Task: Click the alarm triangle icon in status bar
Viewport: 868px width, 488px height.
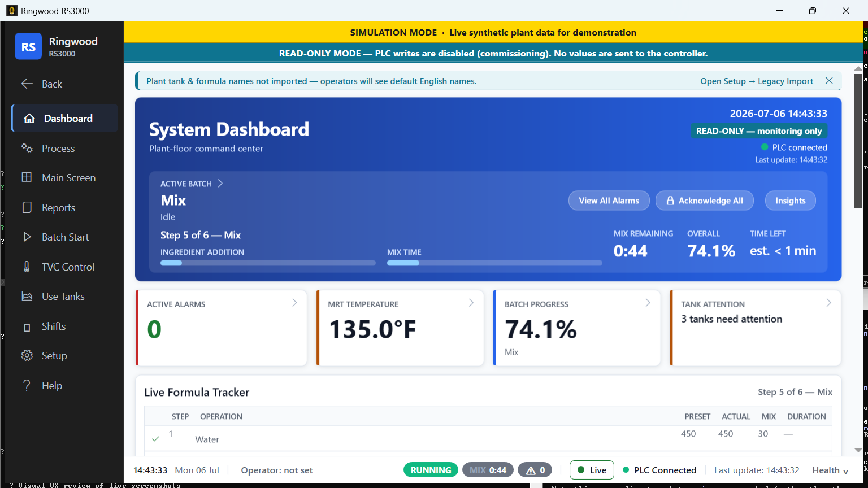Action: click(x=531, y=470)
